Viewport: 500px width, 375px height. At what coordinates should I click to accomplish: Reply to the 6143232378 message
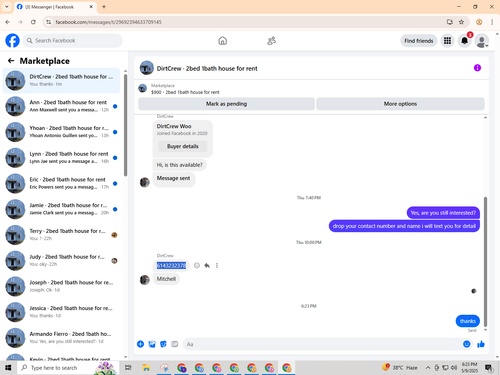(x=207, y=266)
